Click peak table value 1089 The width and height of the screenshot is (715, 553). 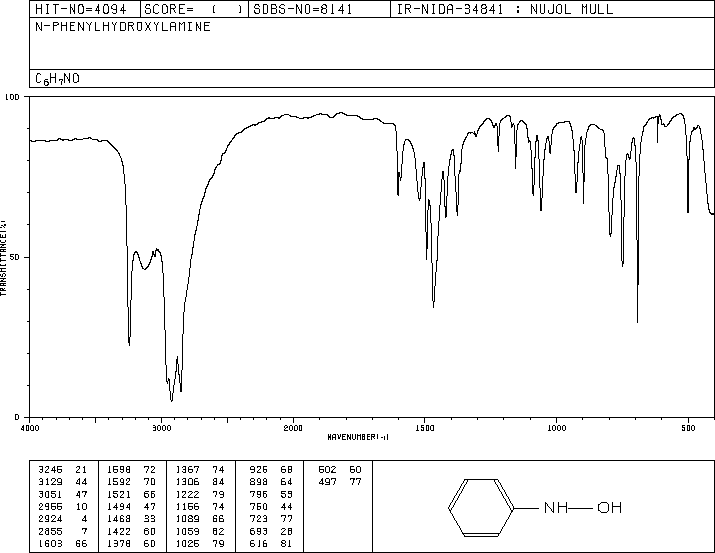(187, 519)
